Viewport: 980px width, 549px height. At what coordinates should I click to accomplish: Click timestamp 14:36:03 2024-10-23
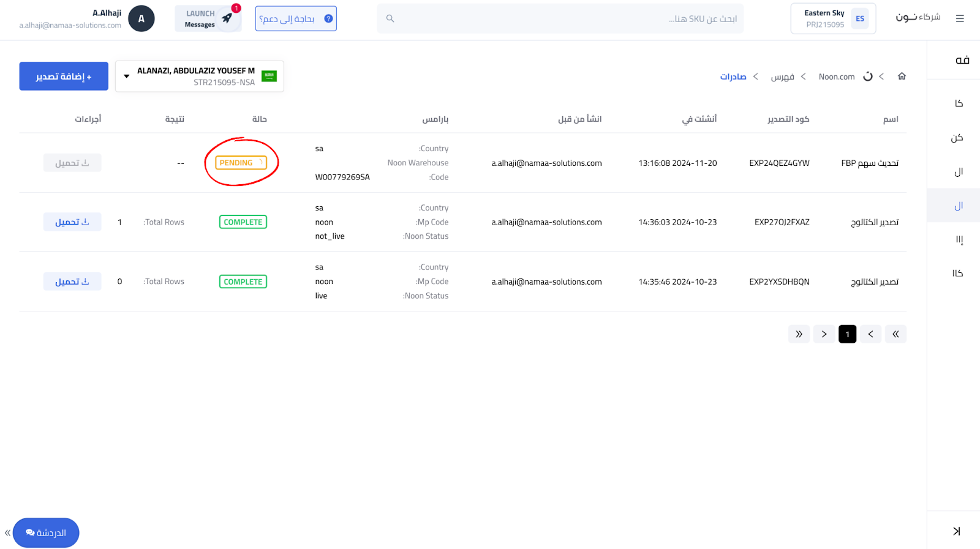[x=677, y=222]
